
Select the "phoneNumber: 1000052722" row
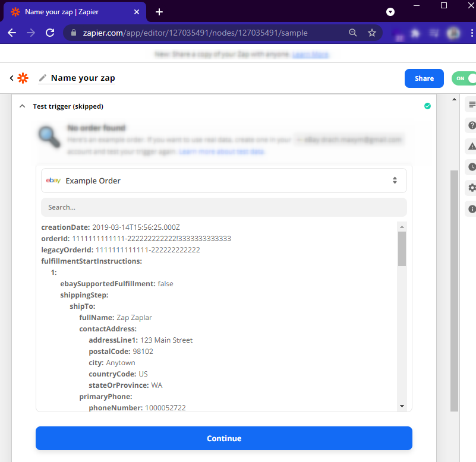tap(137, 408)
